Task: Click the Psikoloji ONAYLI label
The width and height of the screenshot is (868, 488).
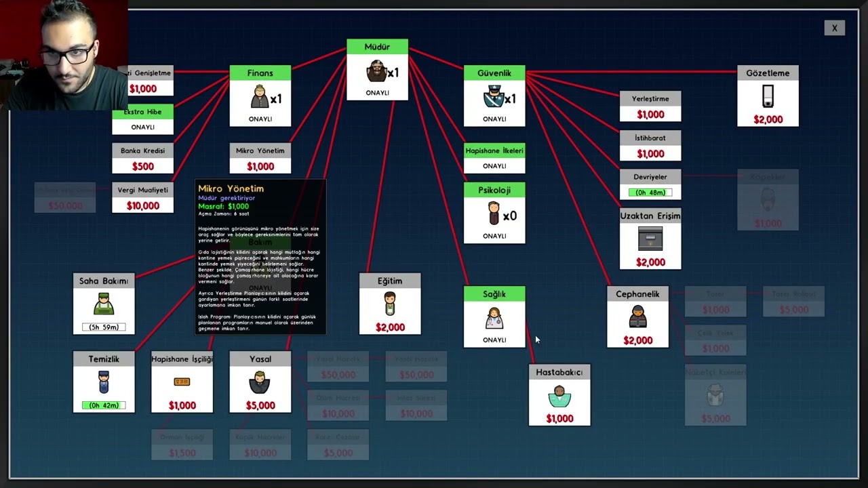Action: point(494,236)
